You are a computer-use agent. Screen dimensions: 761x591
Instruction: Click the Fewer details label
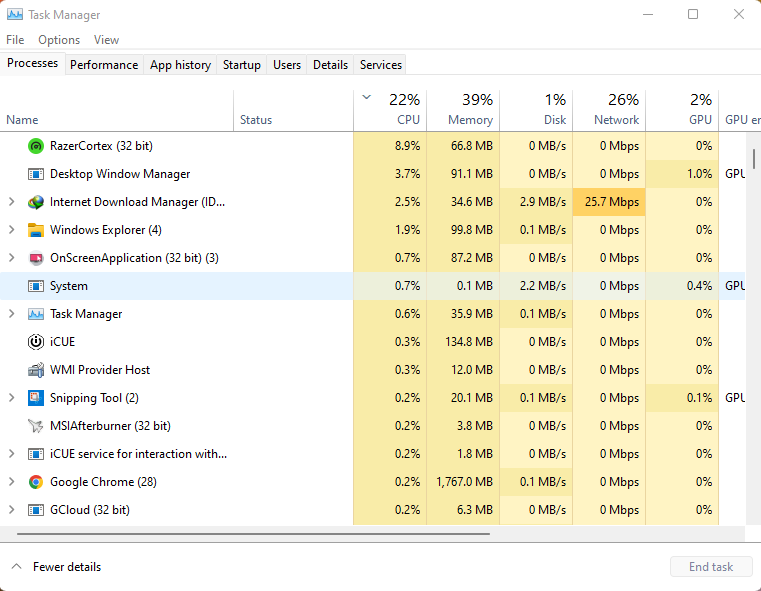pos(67,567)
